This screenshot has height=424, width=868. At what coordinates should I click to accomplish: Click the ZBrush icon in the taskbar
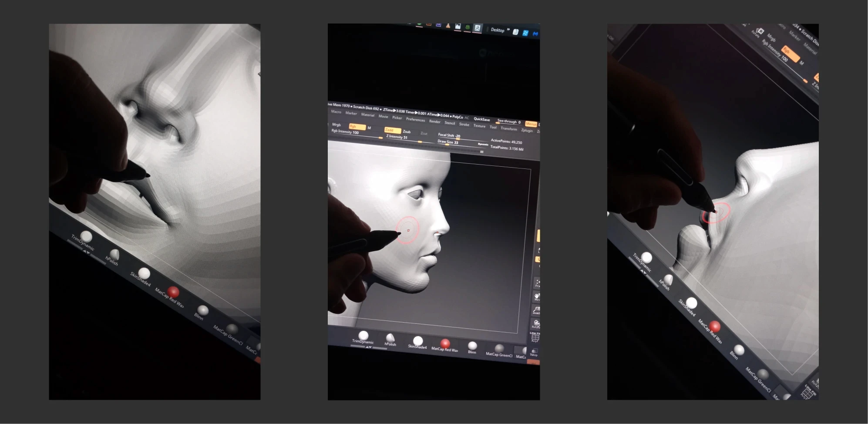(x=477, y=28)
